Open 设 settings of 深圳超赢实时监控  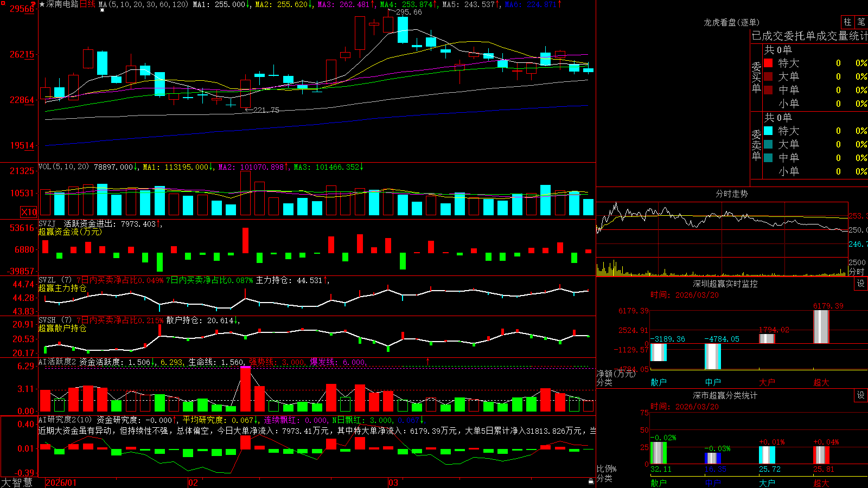(x=861, y=284)
